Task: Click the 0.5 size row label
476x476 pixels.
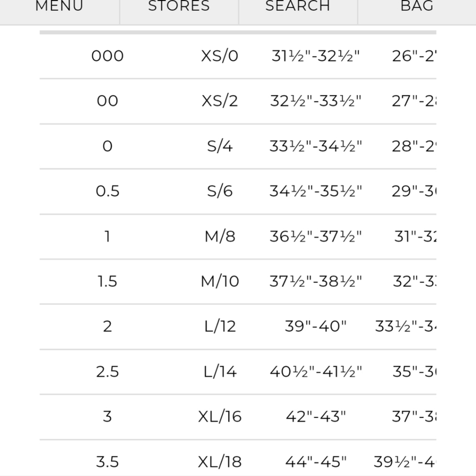Action: coord(108,191)
